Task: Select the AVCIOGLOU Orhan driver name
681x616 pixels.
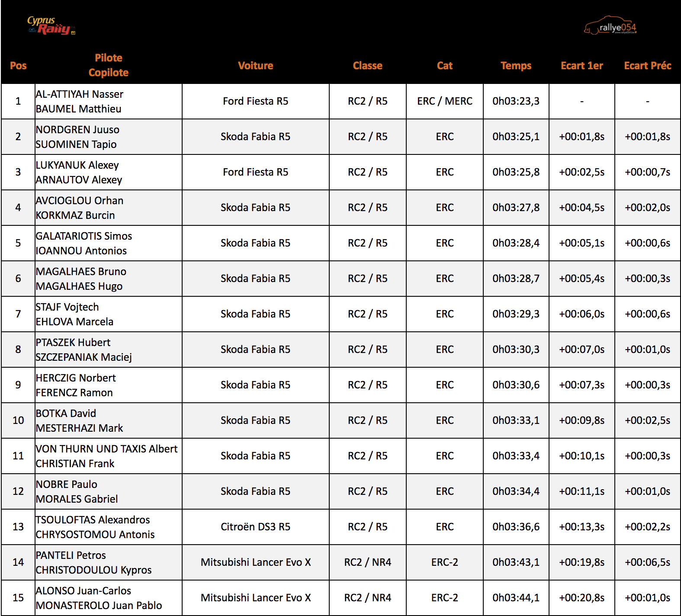Action: 80,201
